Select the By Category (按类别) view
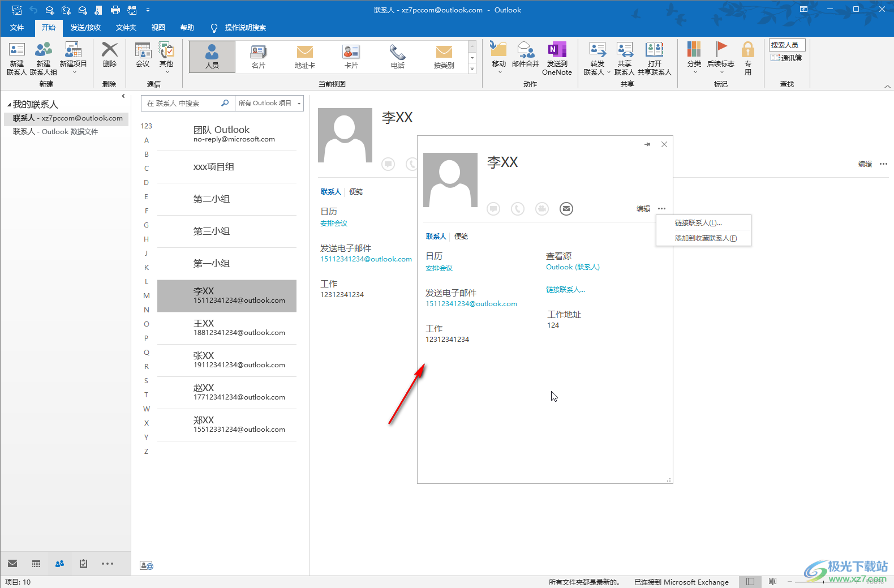This screenshot has width=894, height=588. tap(444, 57)
